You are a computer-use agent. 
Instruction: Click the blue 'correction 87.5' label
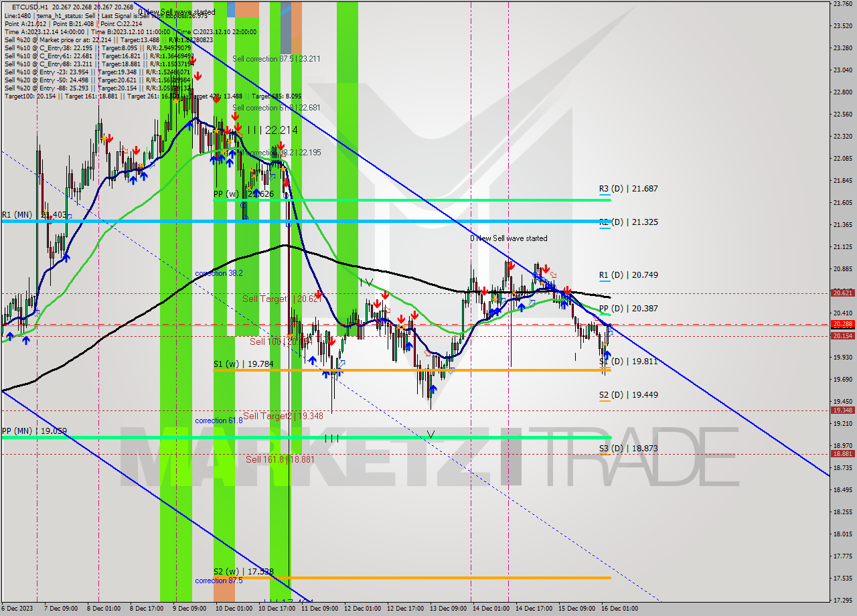tap(218, 581)
